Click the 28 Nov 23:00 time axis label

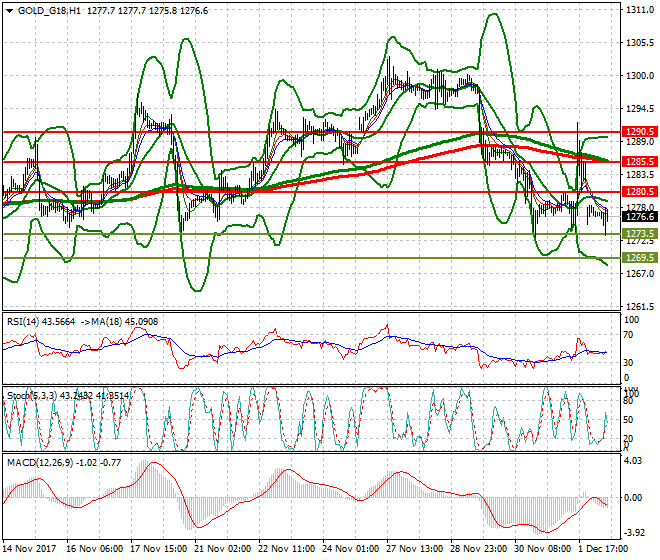pos(479,549)
